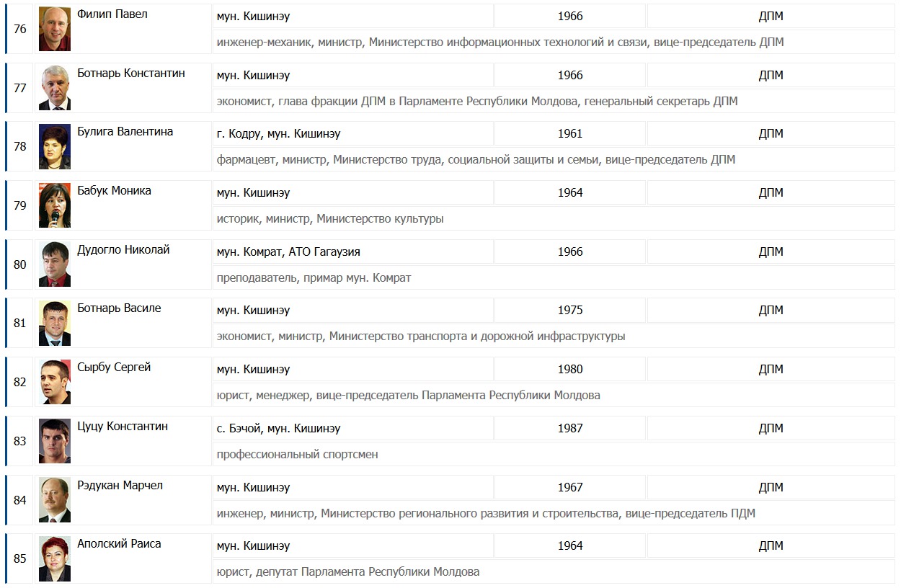Click ДПМ party cell for Сырбу Сергей
The height and width of the screenshot is (588, 901).
click(771, 369)
